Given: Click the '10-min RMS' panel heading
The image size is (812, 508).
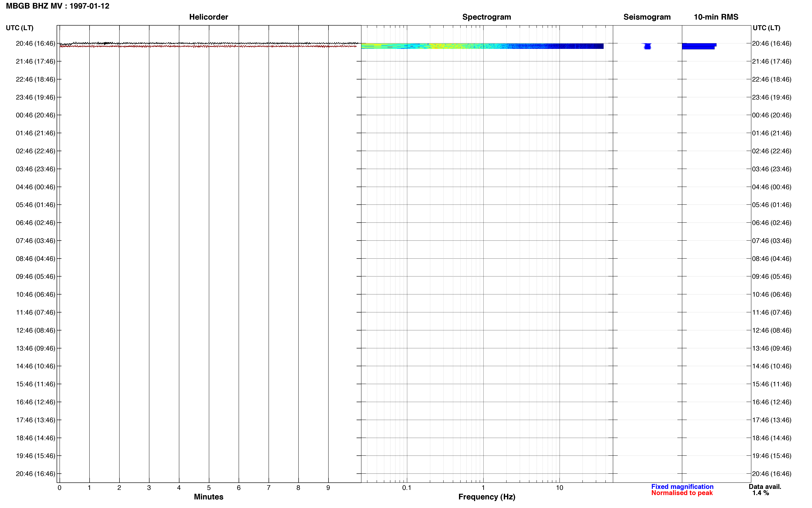Looking at the screenshot, I should (x=716, y=17).
